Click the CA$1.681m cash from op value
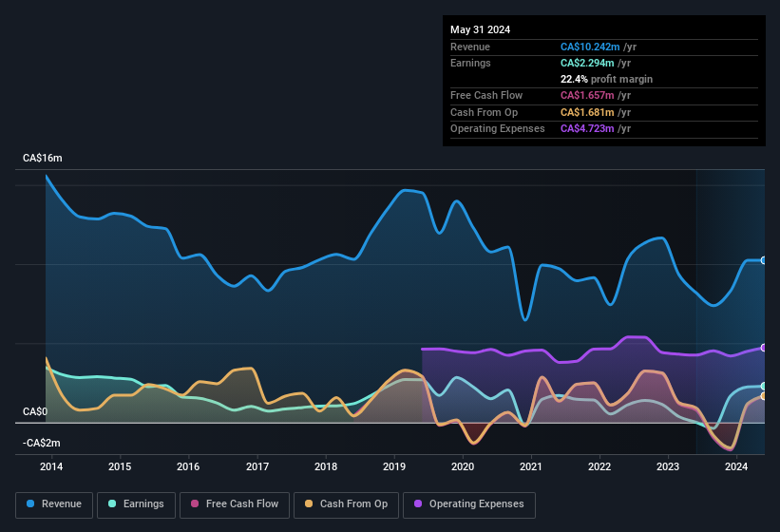The width and height of the screenshot is (780, 532). [587, 112]
